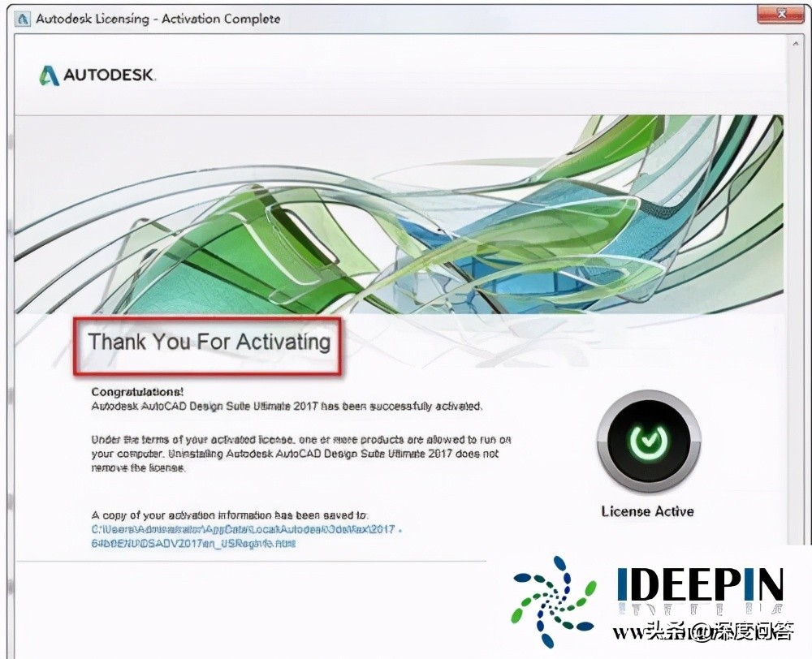
Task: Click the "Thank You For Activating" heading
Action: pyautogui.click(x=209, y=342)
